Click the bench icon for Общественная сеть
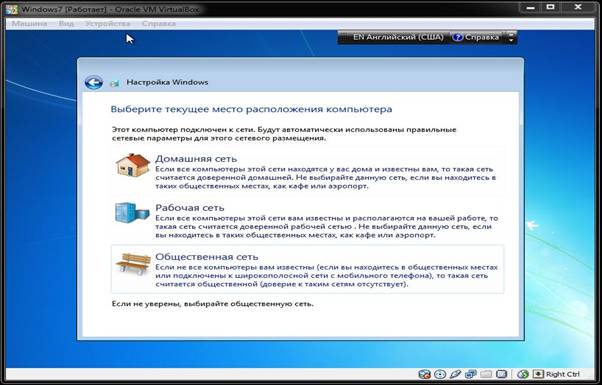Viewport: 602px width, 385px height. [133, 263]
